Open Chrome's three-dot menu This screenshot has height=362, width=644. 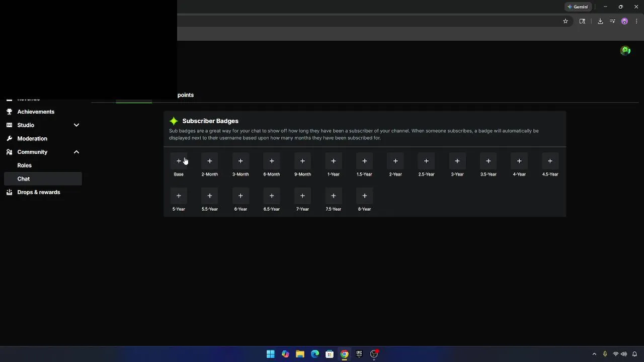(x=636, y=21)
